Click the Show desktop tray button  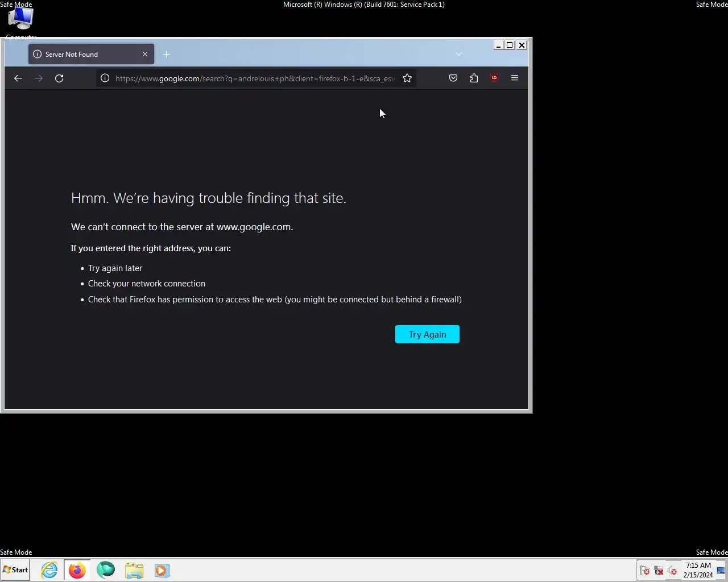[721, 570]
